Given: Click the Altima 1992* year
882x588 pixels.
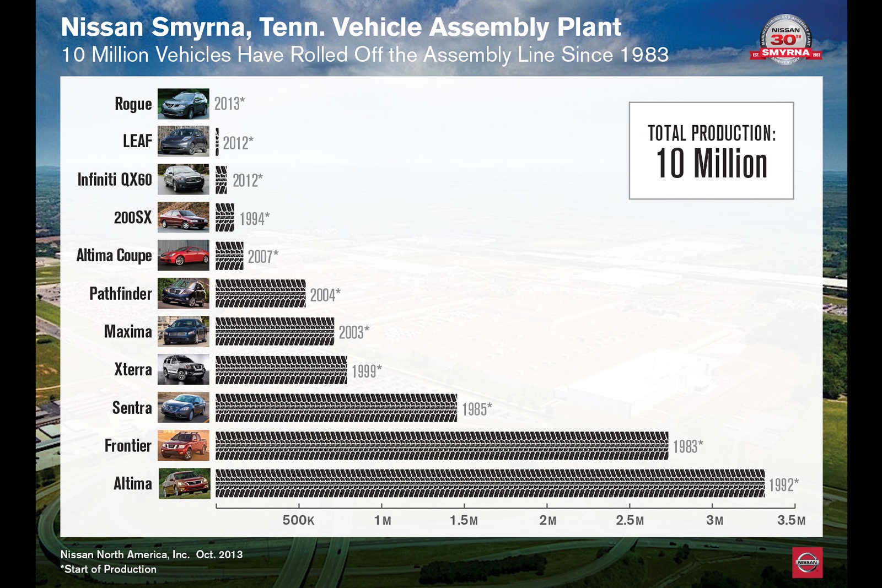Looking at the screenshot, I should click(x=784, y=485).
